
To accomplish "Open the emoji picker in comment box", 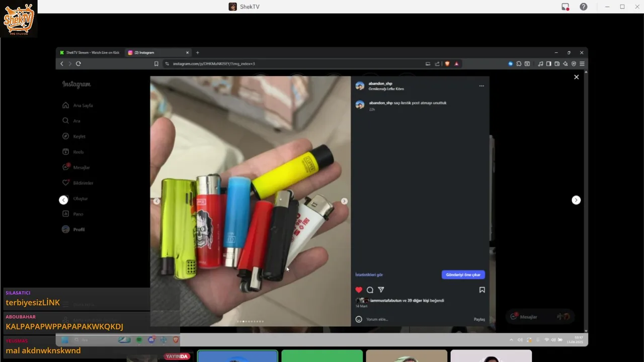I will [x=359, y=319].
